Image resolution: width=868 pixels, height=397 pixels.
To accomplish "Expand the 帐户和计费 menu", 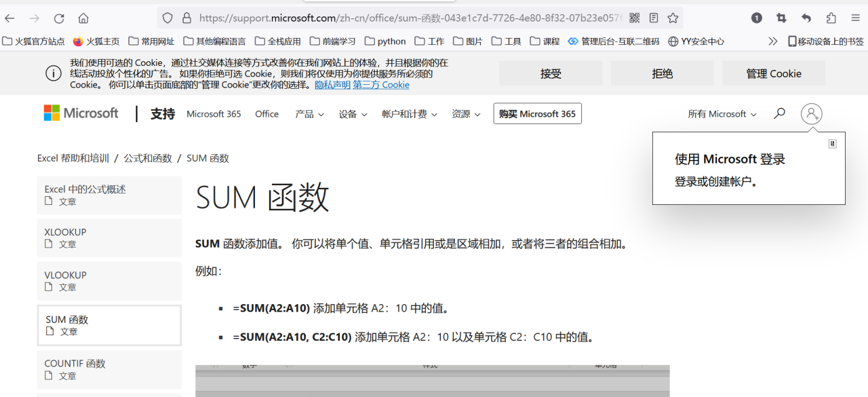I will click(x=410, y=114).
